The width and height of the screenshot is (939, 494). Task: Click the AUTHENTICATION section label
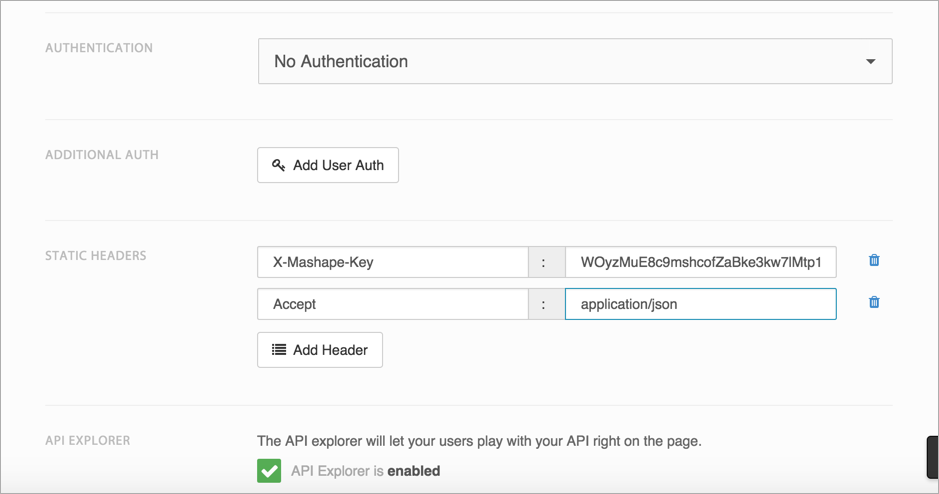[99, 48]
